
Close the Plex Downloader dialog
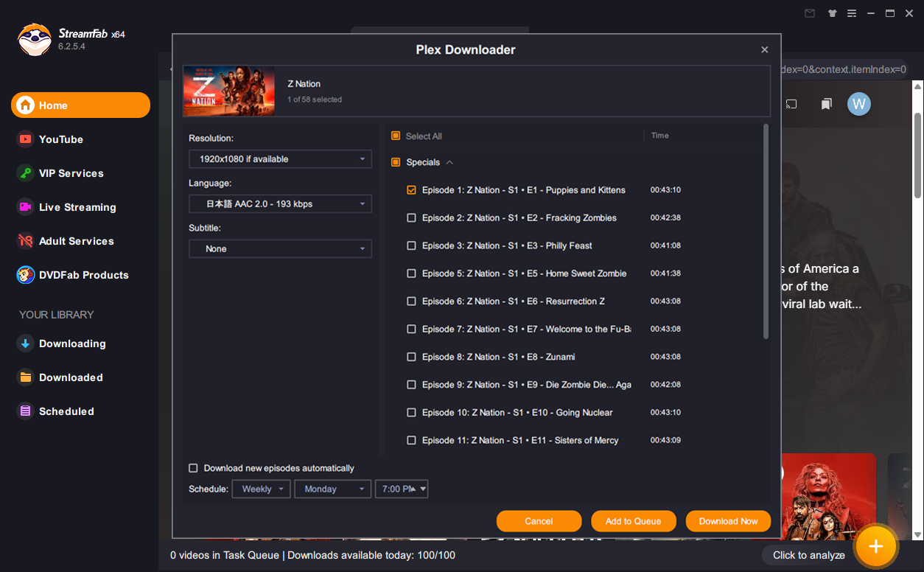(764, 50)
